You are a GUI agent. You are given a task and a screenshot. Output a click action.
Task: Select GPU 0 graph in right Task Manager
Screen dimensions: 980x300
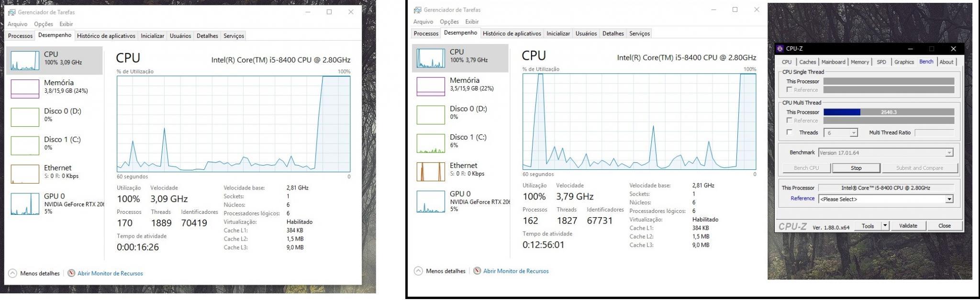(431, 201)
